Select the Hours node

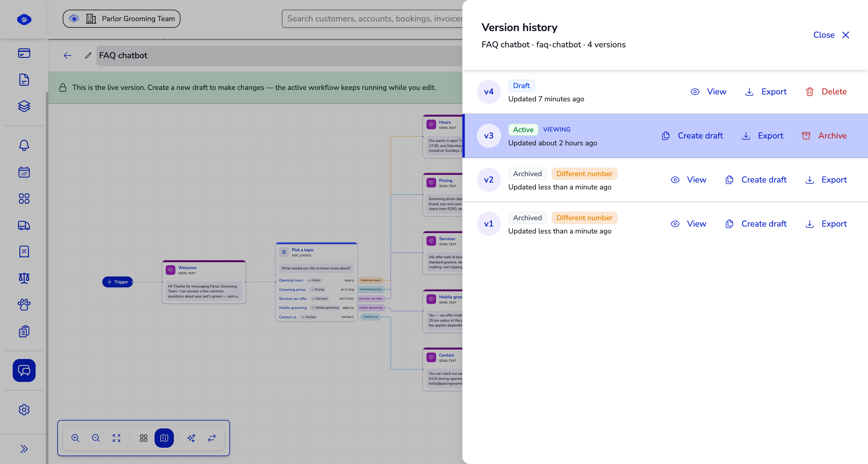443,136
